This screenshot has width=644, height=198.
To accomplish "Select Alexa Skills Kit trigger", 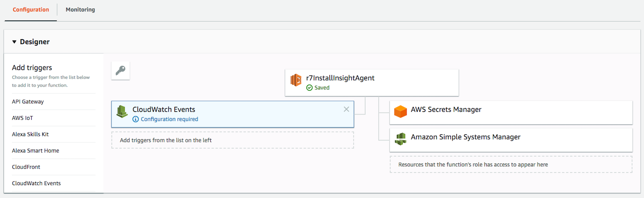I will tap(30, 134).
